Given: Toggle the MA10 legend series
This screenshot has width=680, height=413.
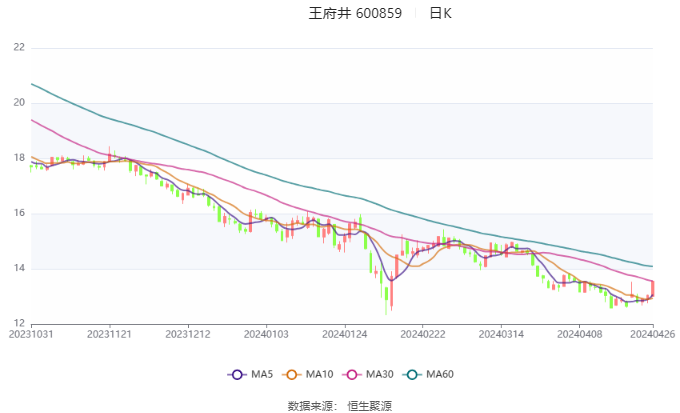Looking at the screenshot, I should [307, 374].
